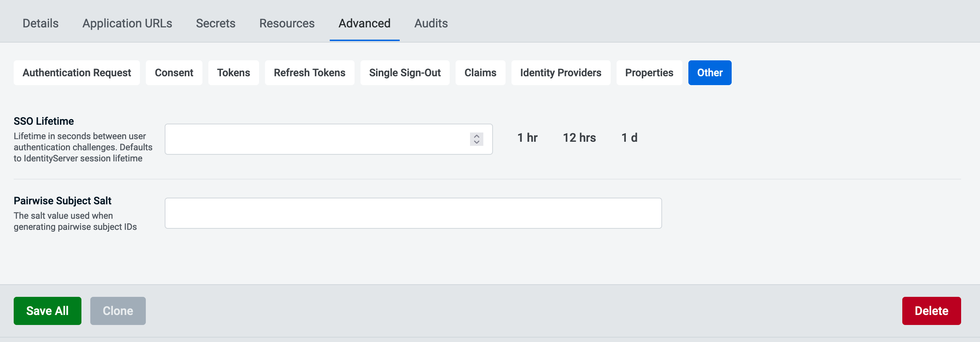Click inside the Pairwise Subject Salt field
Screen dimensions: 980x342
413,213
